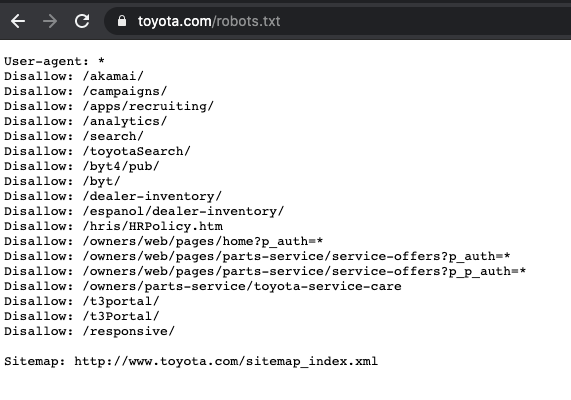Click the 'service-offers?p_p_auth=*' line
The height and width of the screenshot is (400, 571).
pos(265,271)
